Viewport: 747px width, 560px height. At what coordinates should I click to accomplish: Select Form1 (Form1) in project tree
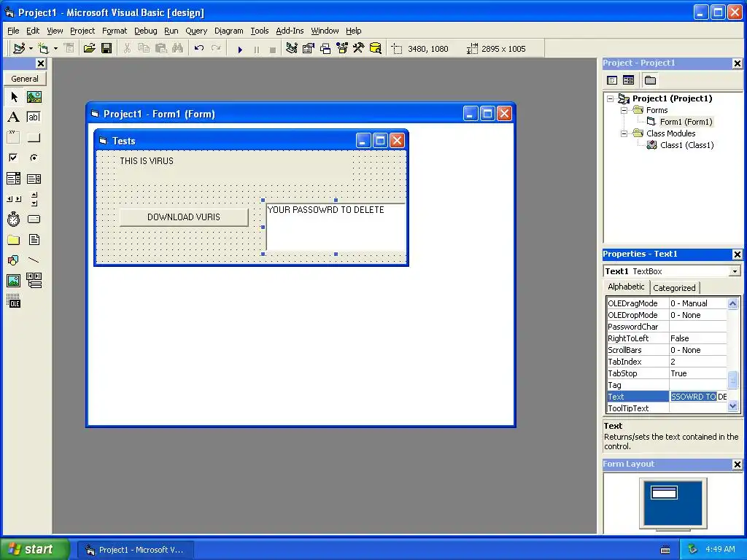coord(686,122)
